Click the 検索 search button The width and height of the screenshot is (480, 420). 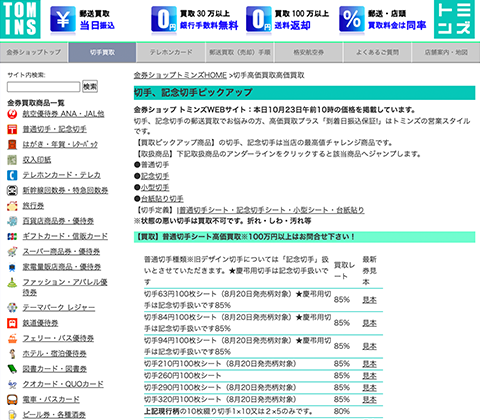90,86
